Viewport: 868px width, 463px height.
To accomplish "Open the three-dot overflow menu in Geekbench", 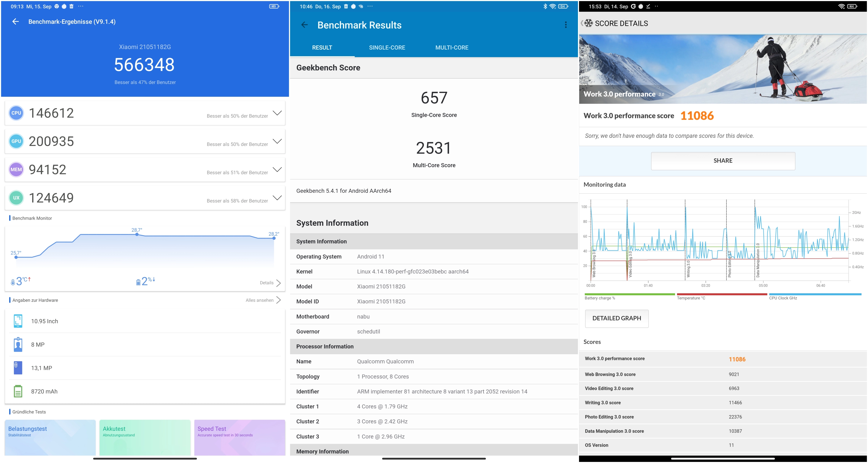I will coord(566,25).
